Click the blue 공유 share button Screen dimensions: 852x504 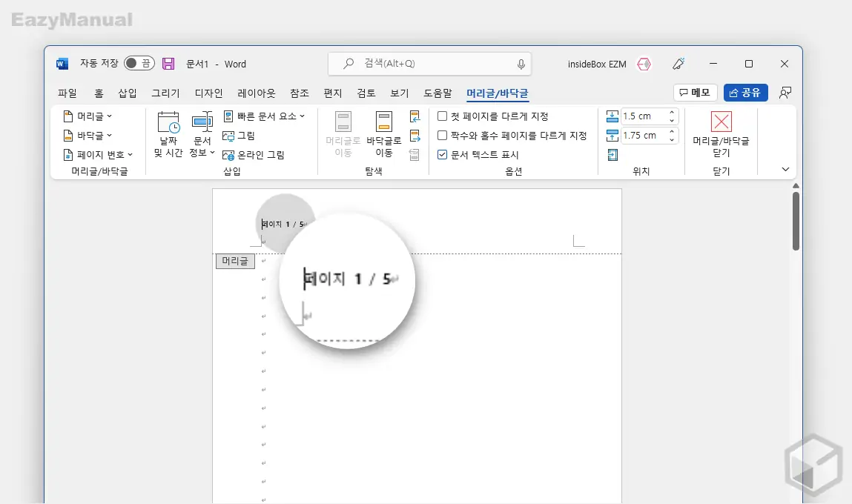tap(745, 93)
